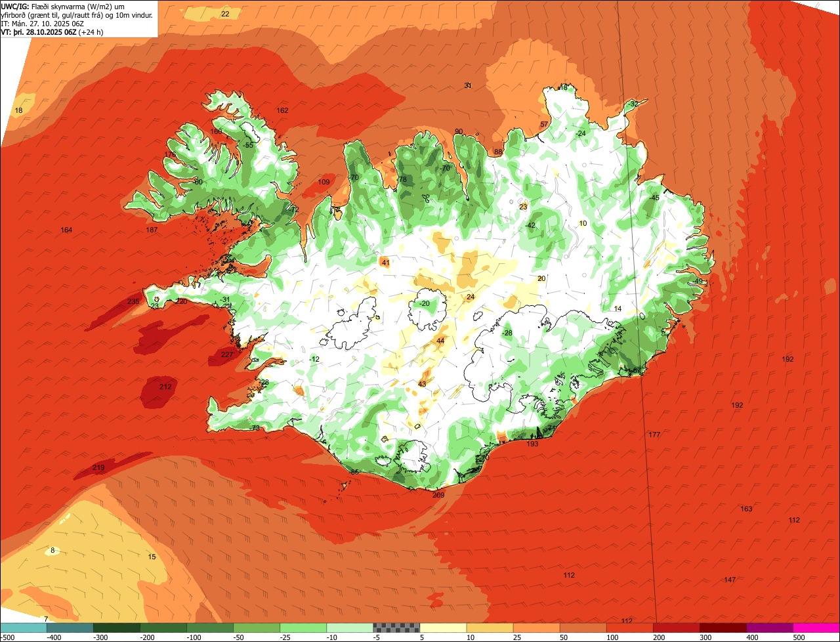840x642 pixels.
Task: Click the map value 176 on the Westfjords coast
Action: (171, 154)
